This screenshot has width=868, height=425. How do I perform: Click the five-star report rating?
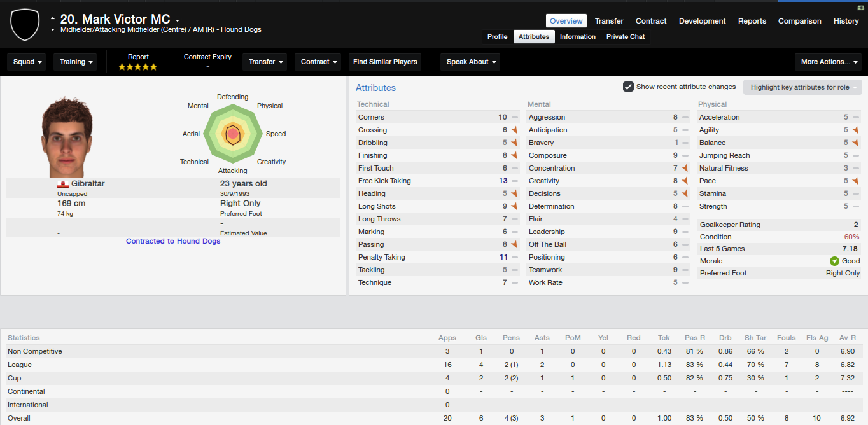(138, 67)
